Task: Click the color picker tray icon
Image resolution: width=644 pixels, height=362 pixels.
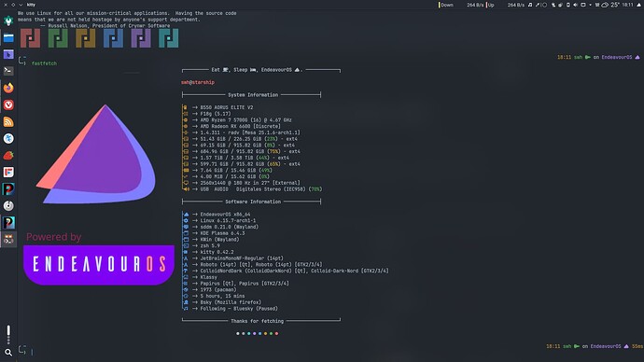Action: coord(538,5)
